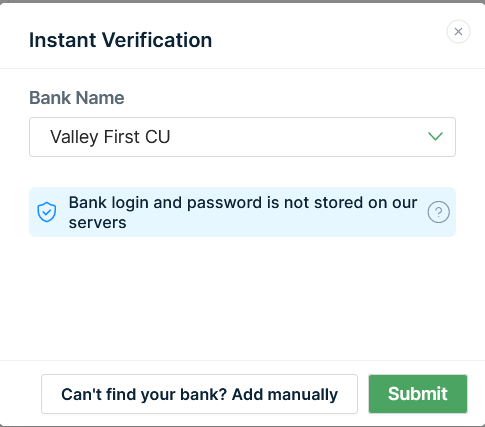Tap the circled question mark
This screenshot has width=485, height=427.
(x=438, y=212)
